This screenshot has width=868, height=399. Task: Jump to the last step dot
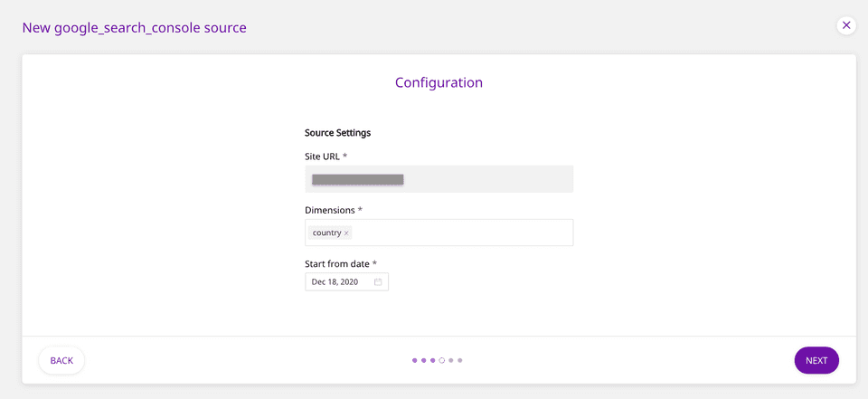pos(459,360)
